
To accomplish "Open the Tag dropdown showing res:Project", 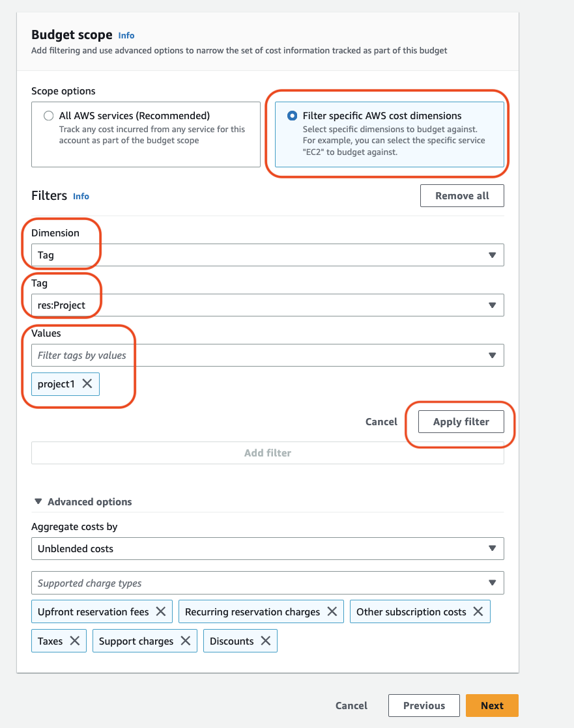I will [x=267, y=305].
